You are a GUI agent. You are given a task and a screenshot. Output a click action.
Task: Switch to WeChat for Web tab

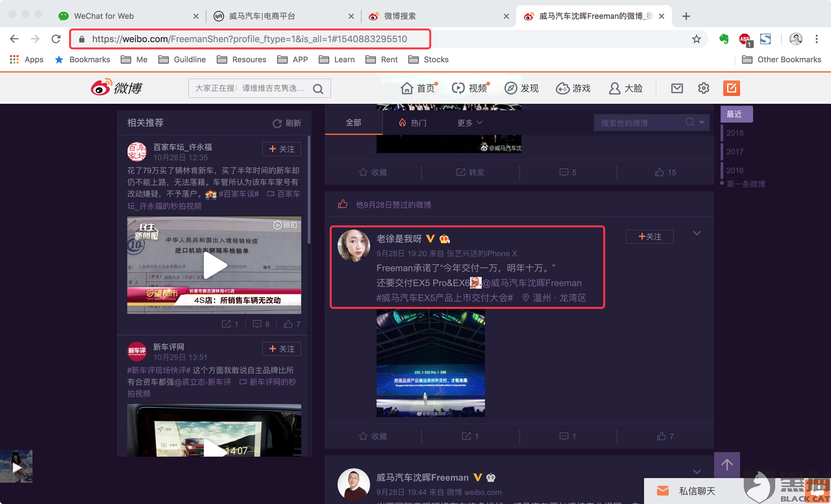coord(104,16)
